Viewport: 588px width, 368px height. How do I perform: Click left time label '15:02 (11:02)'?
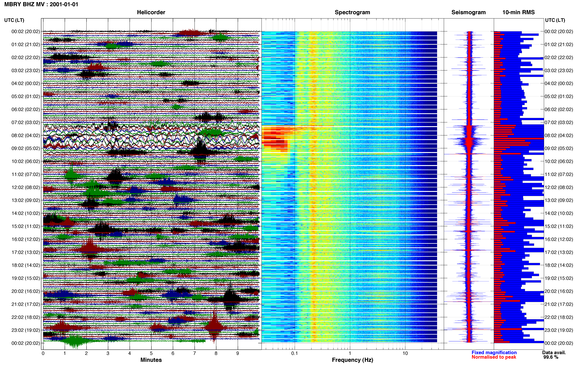[26, 226]
